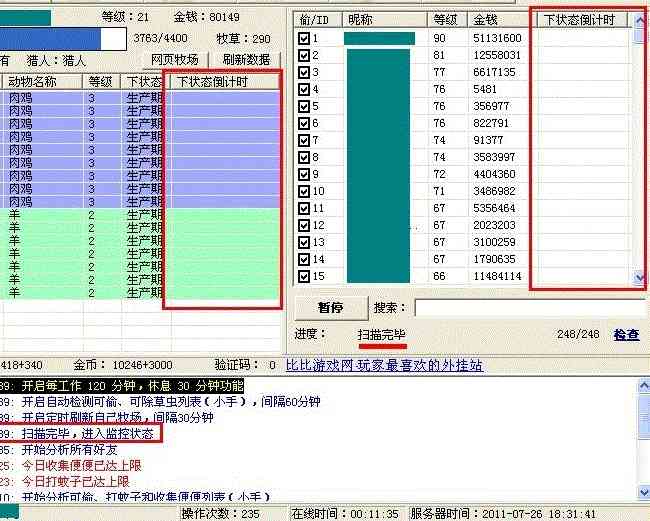
Task: Uncheck the checkbox for friend ID 3
Action: coord(304,72)
